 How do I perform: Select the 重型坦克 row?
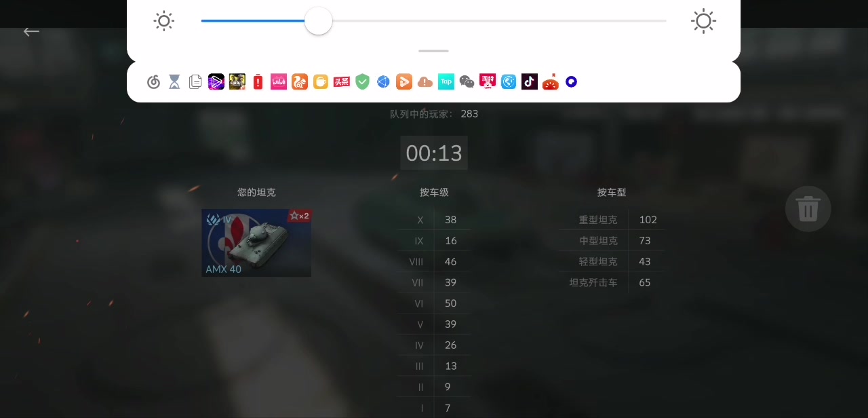[x=612, y=220]
